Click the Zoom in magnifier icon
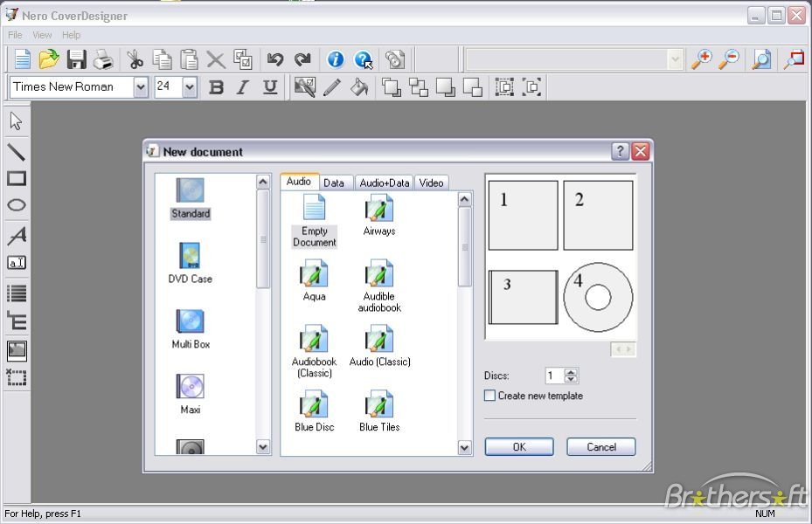Image resolution: width=812 pixels, height=524 pixels. point(702,59)
